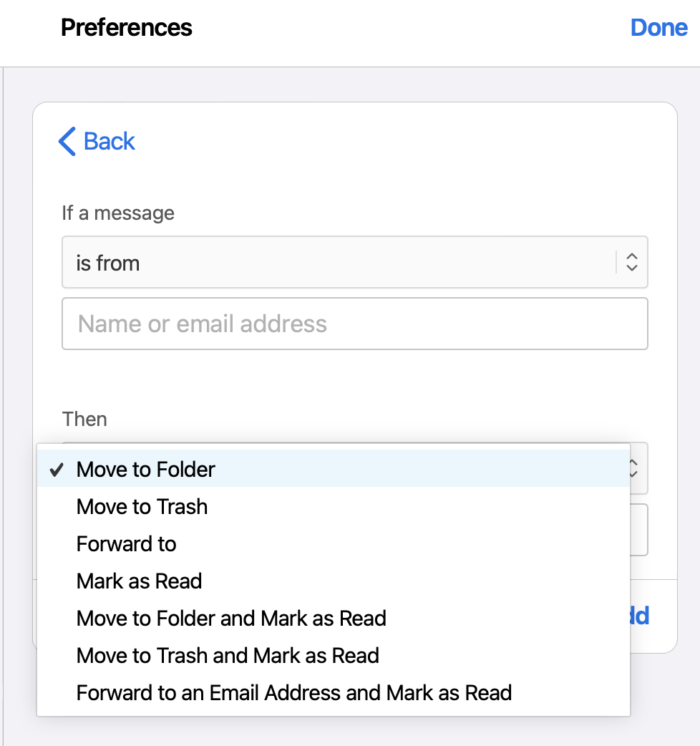
Task: Go back using the Back link
Action: [x=109, y=142]
